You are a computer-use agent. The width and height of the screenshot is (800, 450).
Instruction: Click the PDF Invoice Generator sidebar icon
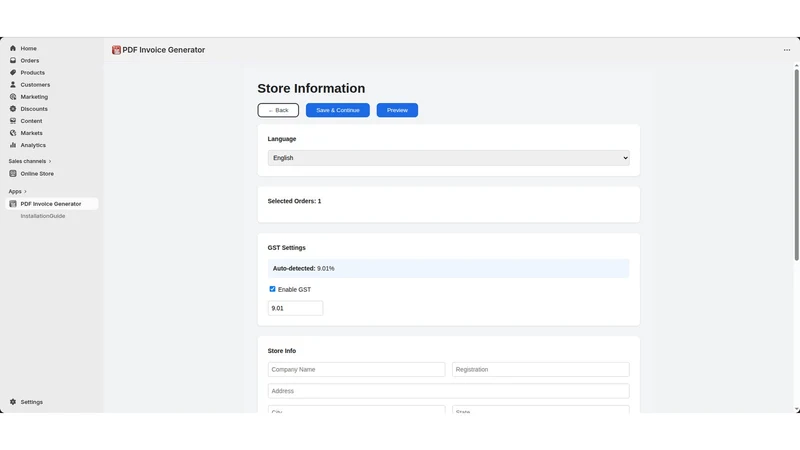[13, 204]
